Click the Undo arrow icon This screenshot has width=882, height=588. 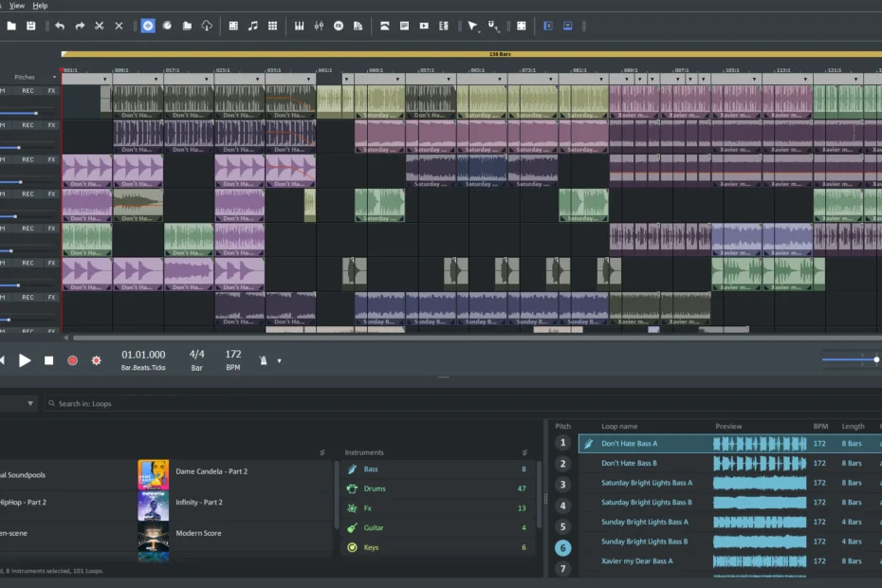pos(60,26)
